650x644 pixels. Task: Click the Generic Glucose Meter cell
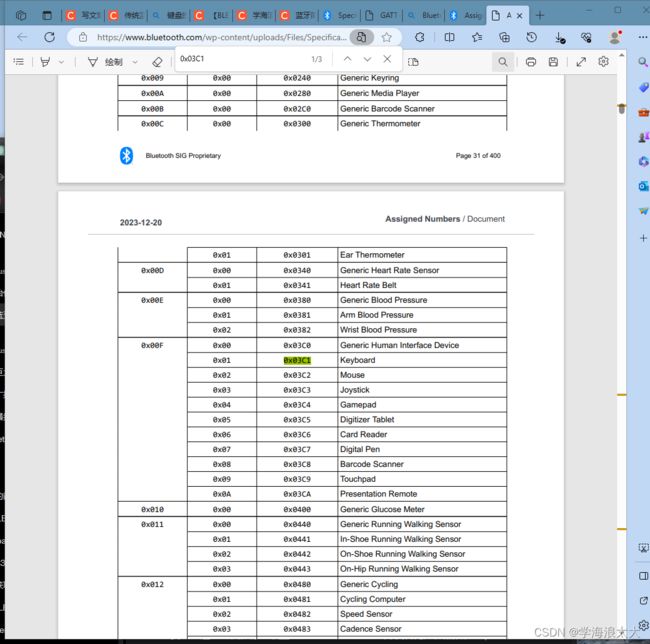point(422,509)
